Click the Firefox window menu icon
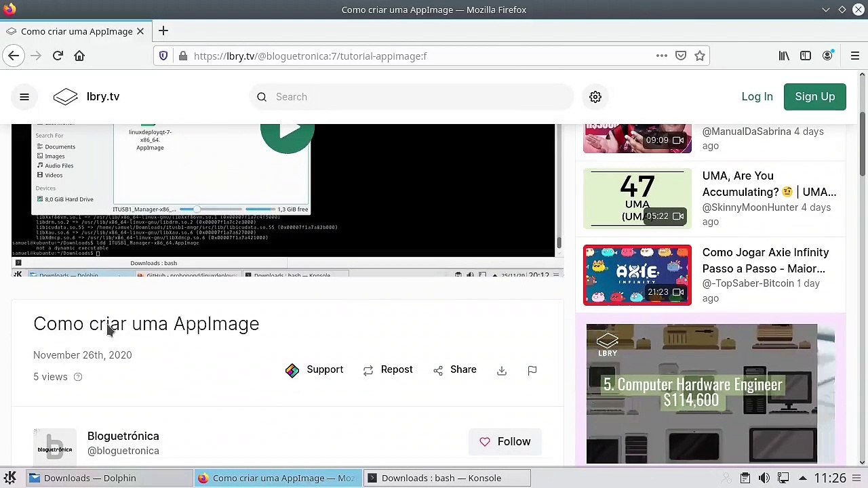The image size is (868, 488). (9, 9)
